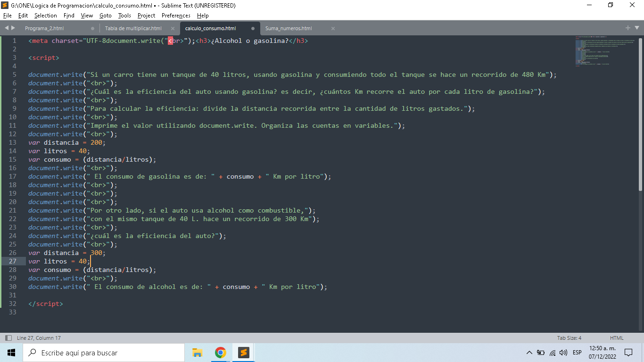Click Sublime Text taskbar icon
Screen dimensions: 644x362
coord(243,353)
